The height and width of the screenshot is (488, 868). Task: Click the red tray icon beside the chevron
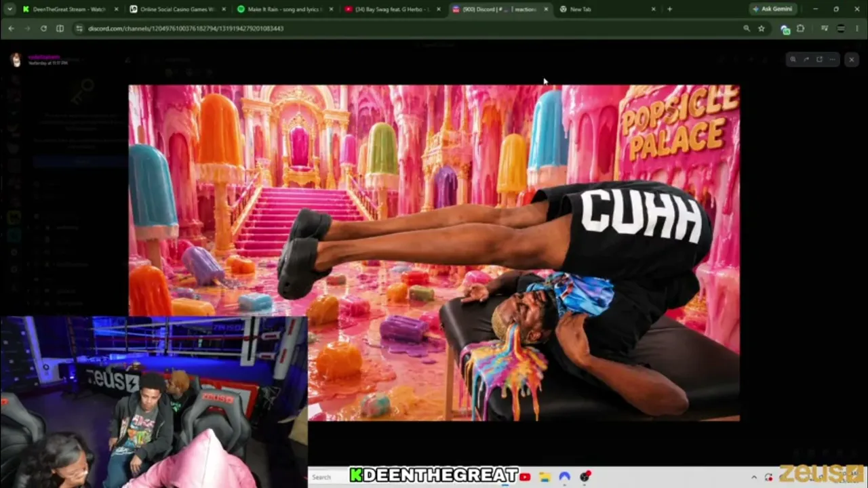click(x=768, y=477)
